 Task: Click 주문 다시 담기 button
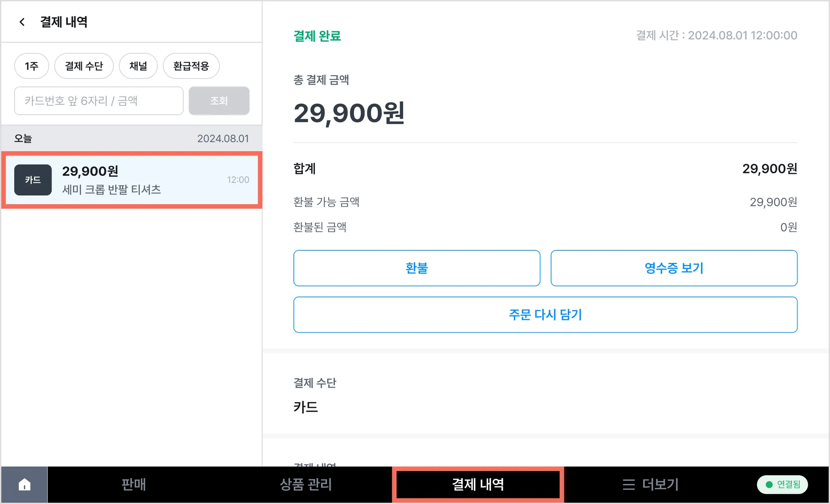(545, 315)
